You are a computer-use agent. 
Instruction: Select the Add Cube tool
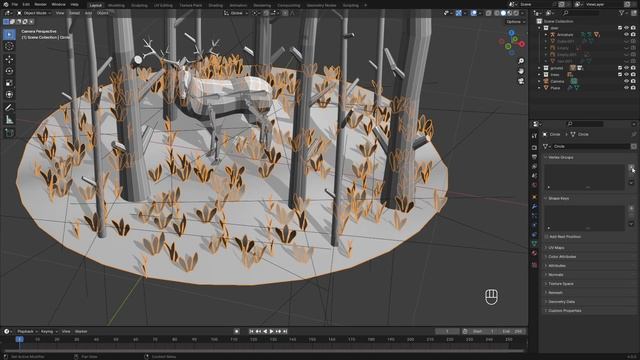point(9,133)
